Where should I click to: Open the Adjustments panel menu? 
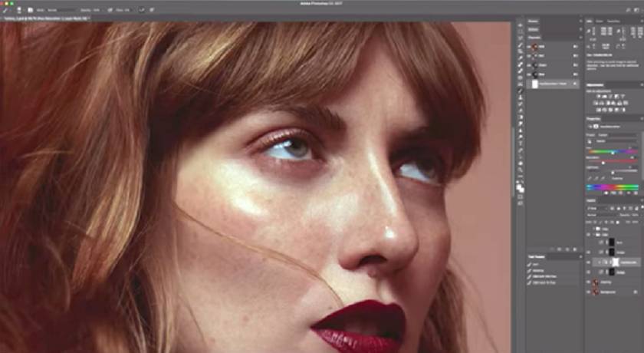coord(641,85)
